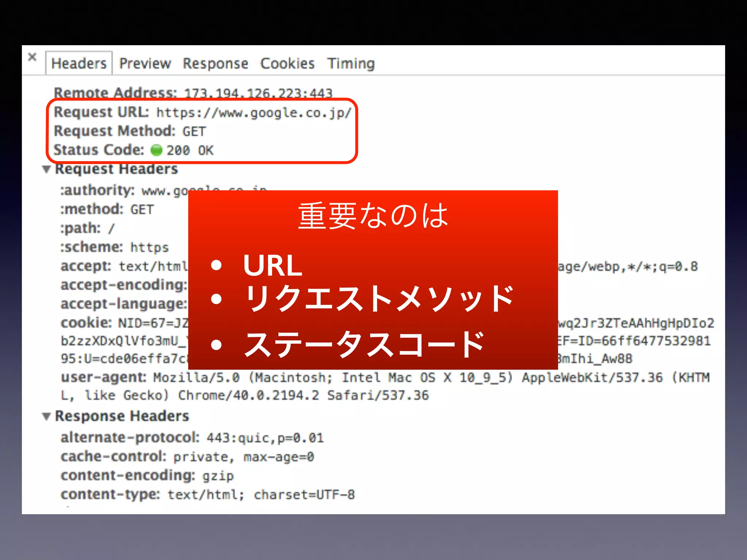Click the URL bullet item
The image size is (747, 560).
point(272,265)
